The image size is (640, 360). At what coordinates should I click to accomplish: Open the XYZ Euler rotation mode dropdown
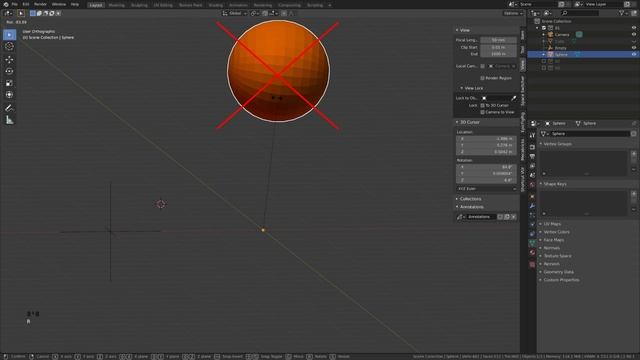(487, 189)
